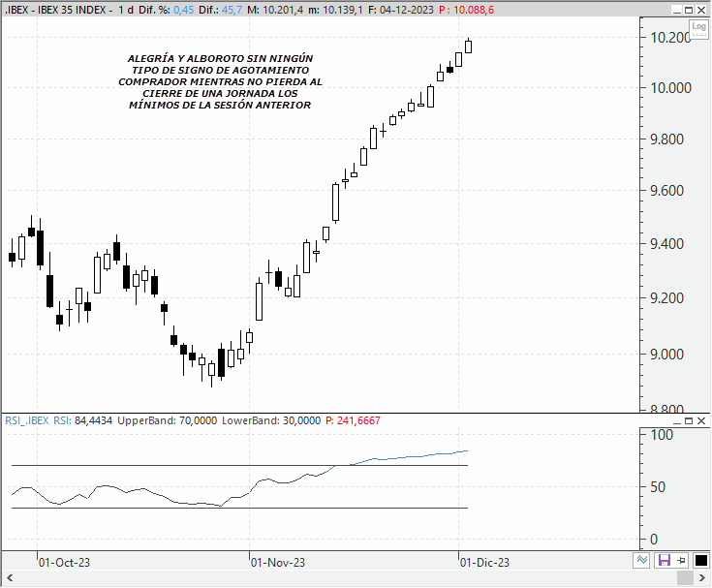The height and width of the screenshot is (588, 712).
Task: Toggle the Log scale button
Action: [x=698, y=27]
